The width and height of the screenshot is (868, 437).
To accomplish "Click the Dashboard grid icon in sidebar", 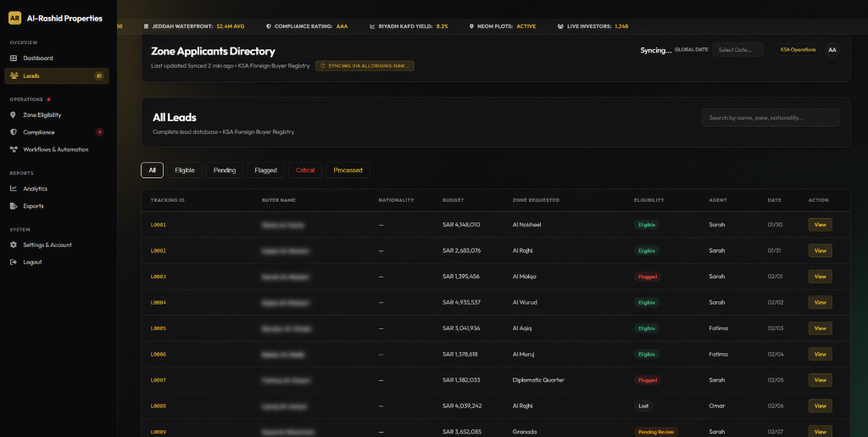I will [14, 59].
